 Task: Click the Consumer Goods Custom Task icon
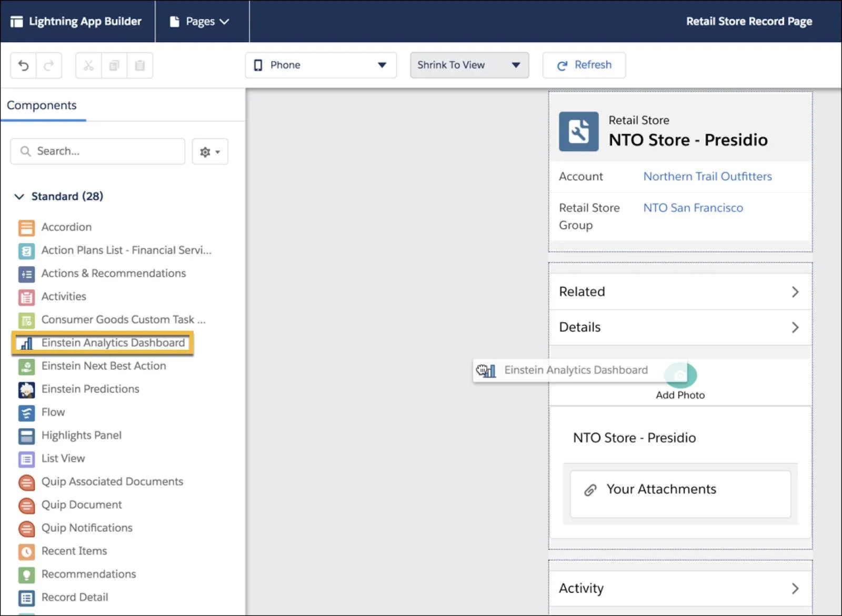(x=26, y=320)
